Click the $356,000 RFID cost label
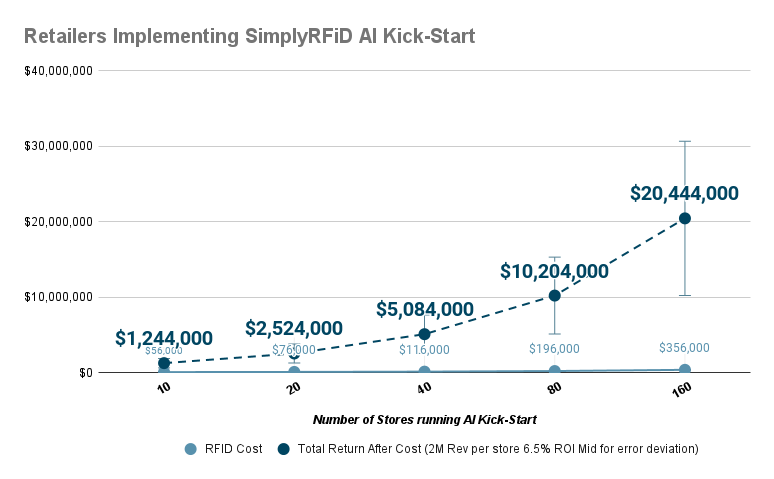This screenshot has width=774, height=479. (684, 348)
